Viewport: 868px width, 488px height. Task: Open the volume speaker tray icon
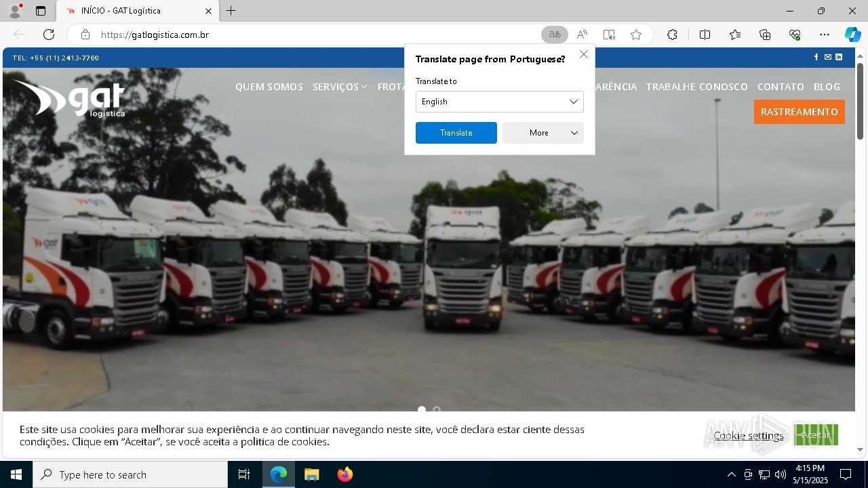click(780, 474)
